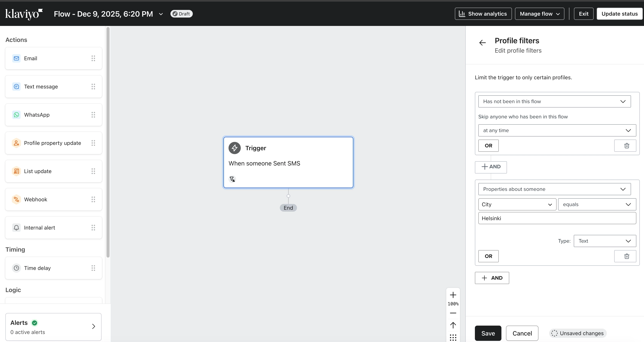The width and height of the screenshot is (644, 342).
Task: Click the back arrow in Profile filters
Action: [482, 43]
